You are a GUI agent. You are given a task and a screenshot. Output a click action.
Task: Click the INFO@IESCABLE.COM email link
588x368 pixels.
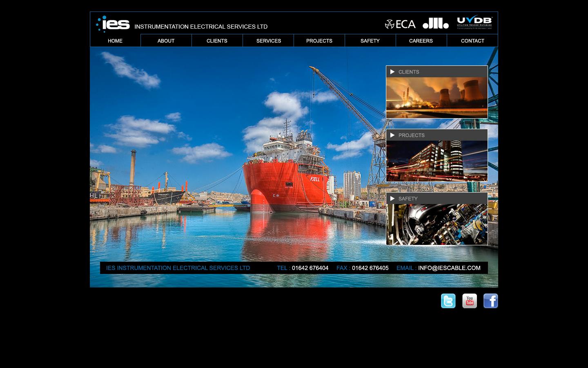(x=449, y=268)
